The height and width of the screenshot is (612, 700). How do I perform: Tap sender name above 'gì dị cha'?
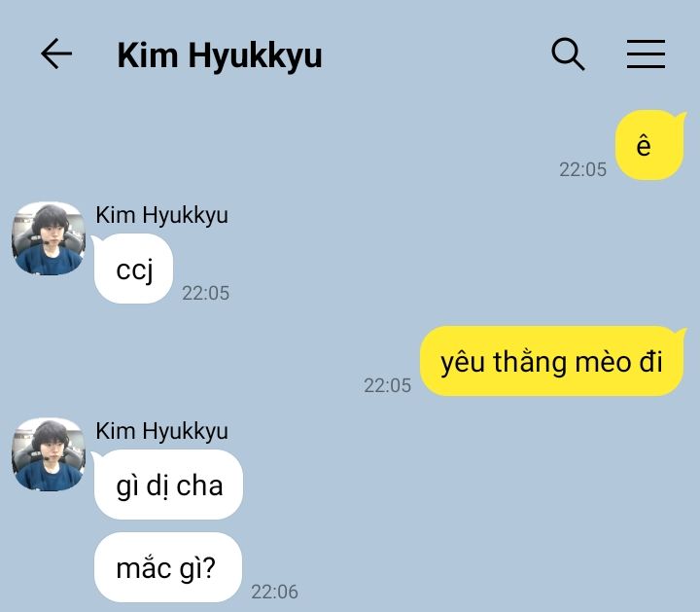[161, 432]
